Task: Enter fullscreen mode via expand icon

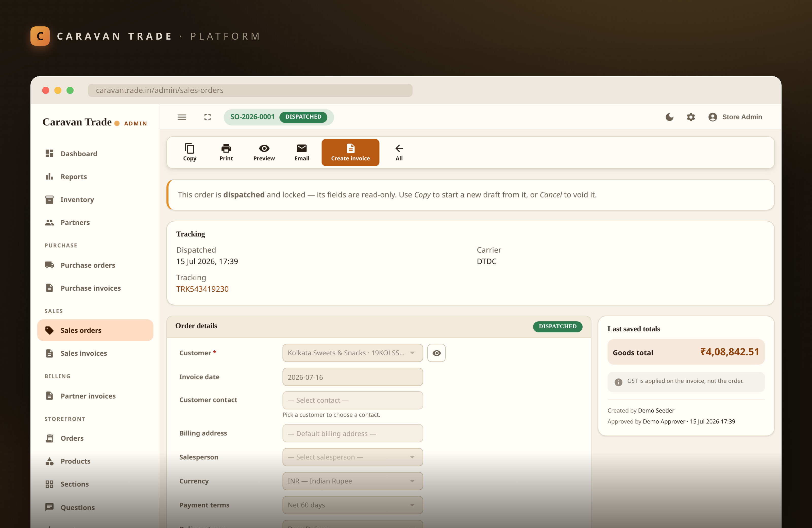Action: [x=207, y=117]
